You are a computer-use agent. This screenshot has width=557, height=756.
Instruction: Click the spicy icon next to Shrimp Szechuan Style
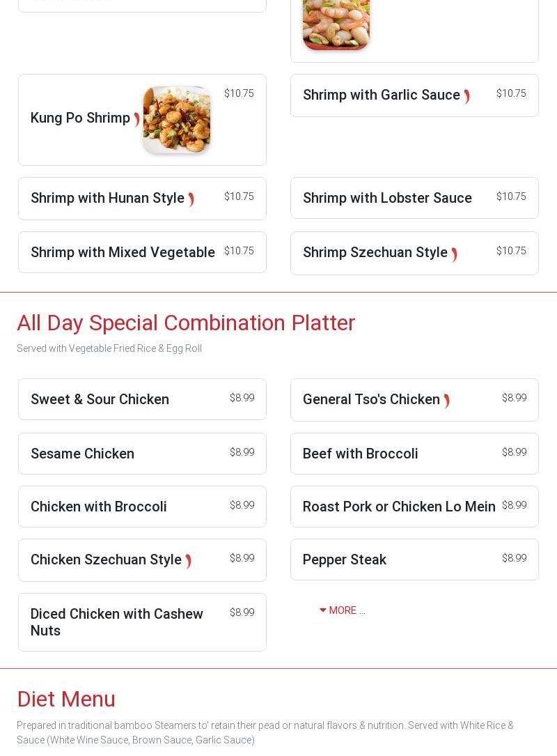(x=454, y=254)
